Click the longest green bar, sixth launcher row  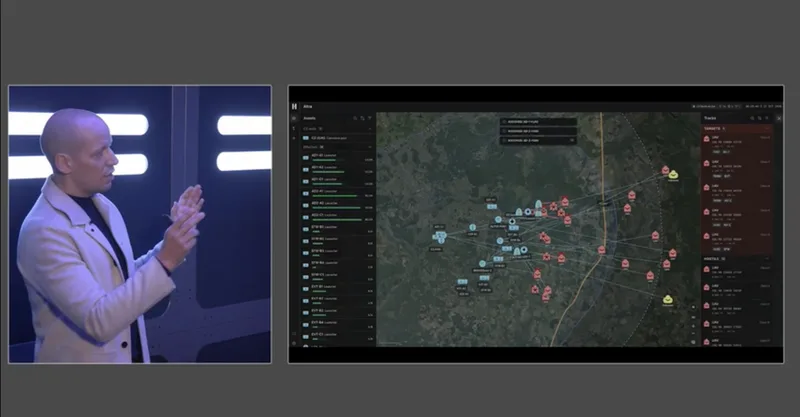(337, 219)
